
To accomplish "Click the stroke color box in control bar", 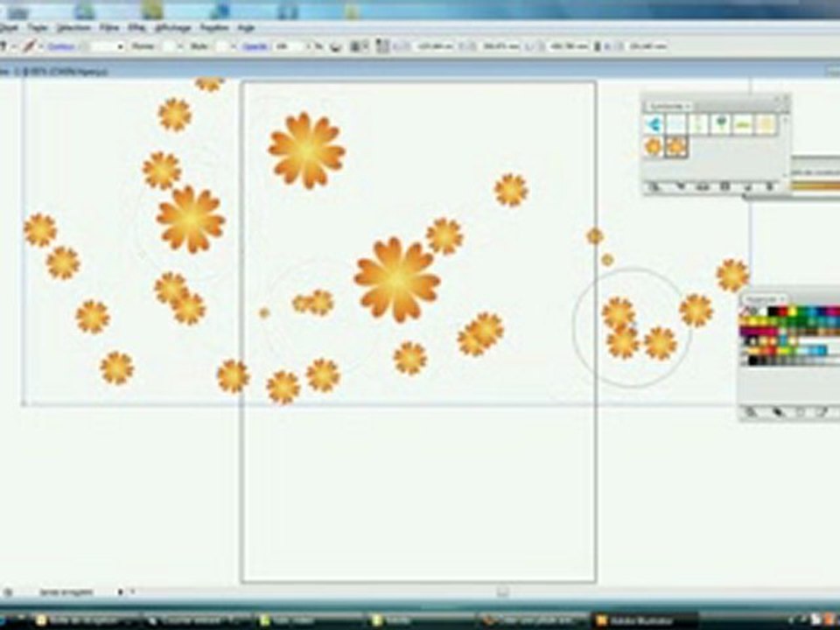I will [30, 45].
